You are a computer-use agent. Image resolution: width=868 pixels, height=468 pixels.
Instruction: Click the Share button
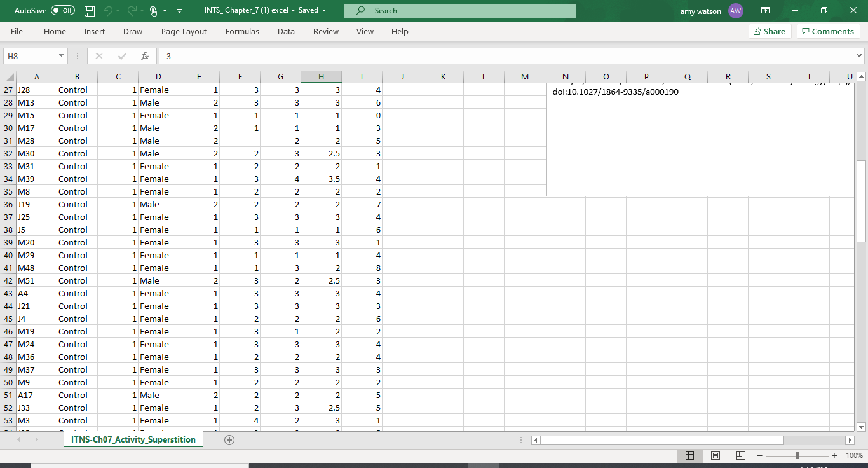pyautogui.click(x=770, y=32)
